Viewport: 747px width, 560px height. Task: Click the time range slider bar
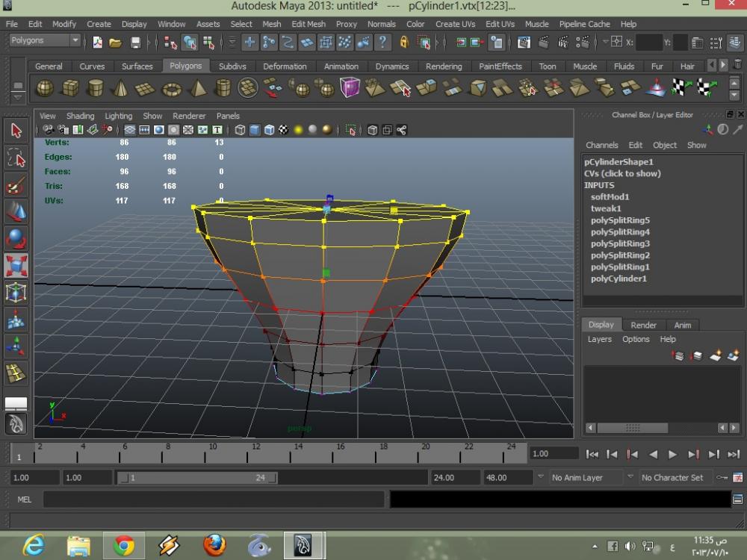pyautogui.click(x=197, y=478)
